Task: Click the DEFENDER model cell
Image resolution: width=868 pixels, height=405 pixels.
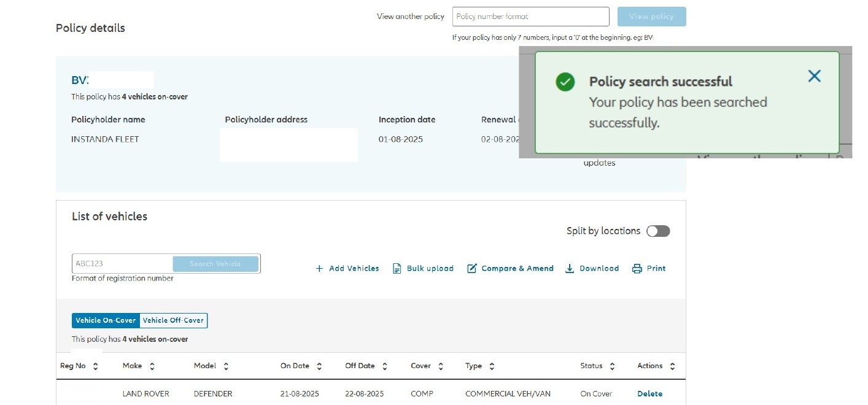Action: 213,394
